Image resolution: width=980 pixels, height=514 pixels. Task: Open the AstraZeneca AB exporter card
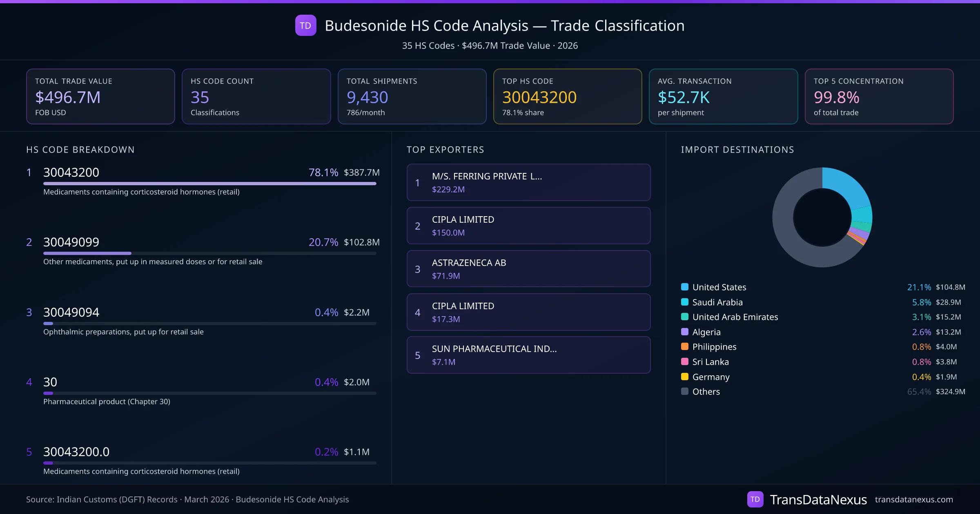528,269
